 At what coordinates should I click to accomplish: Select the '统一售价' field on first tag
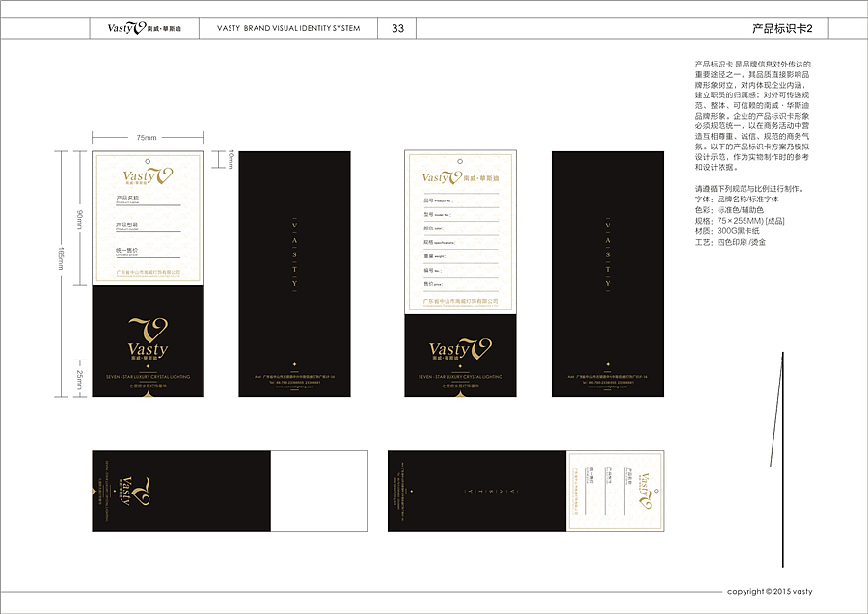[x=148, y=253]
